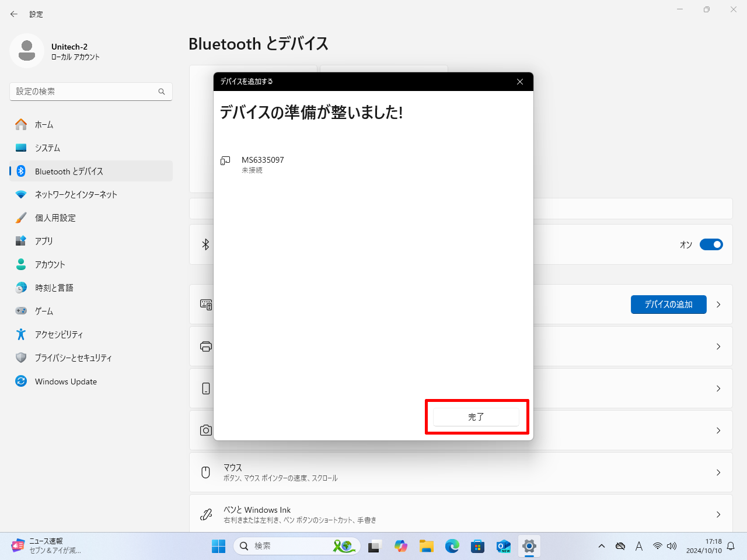Go back using the arrow icon
Image resolution: width=747 pixels, height=560 pixels.
pyautogui.click(x=14, y=14)
